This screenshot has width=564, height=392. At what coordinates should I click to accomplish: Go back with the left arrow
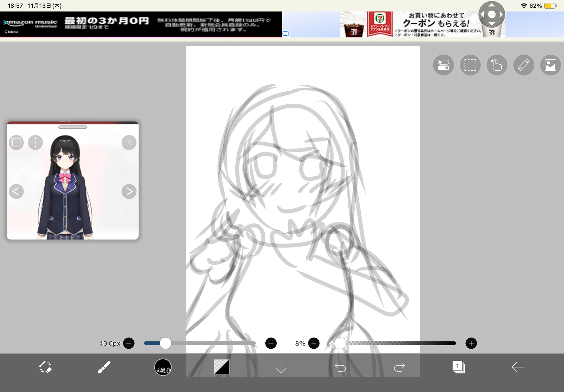[x=518, y=367]
